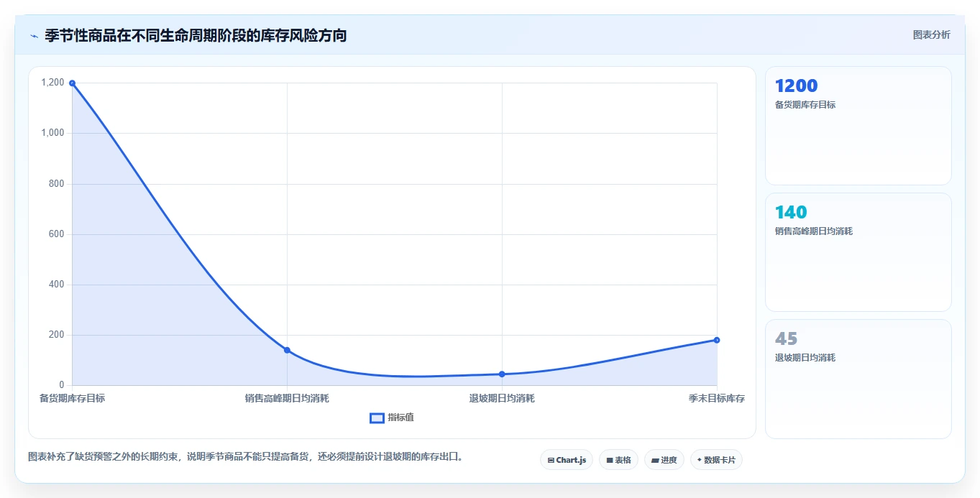Click the data point for 退坡期日均消耗

(x=502, y=374)
